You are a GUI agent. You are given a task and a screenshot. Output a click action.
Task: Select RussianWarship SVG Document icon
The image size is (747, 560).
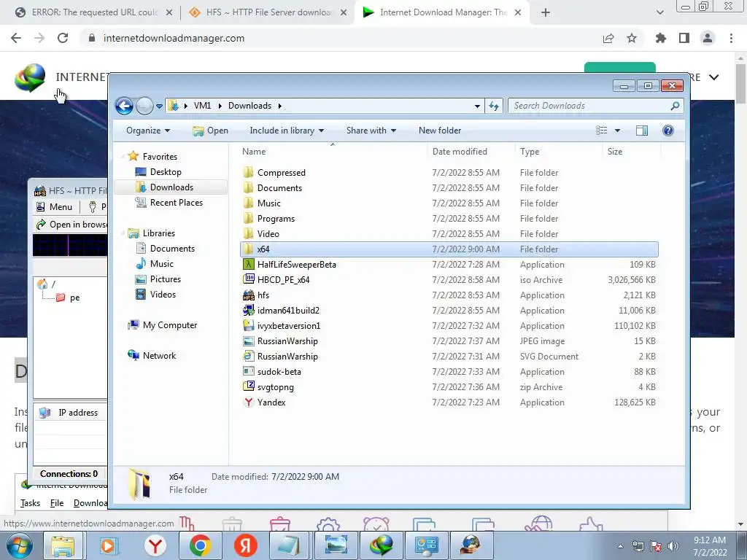point(248,356)
